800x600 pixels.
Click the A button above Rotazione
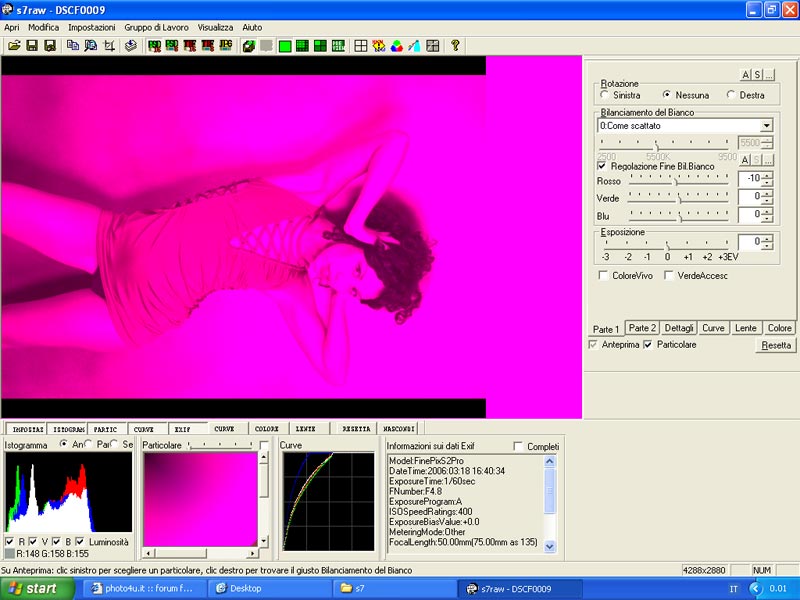[745, 75]
